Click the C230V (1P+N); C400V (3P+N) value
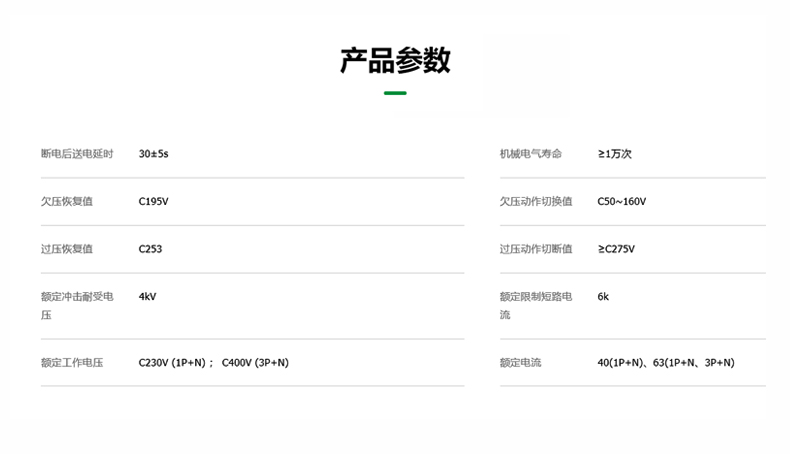The width and height of the screenshot is (790, 454). [x=213, y=362]
